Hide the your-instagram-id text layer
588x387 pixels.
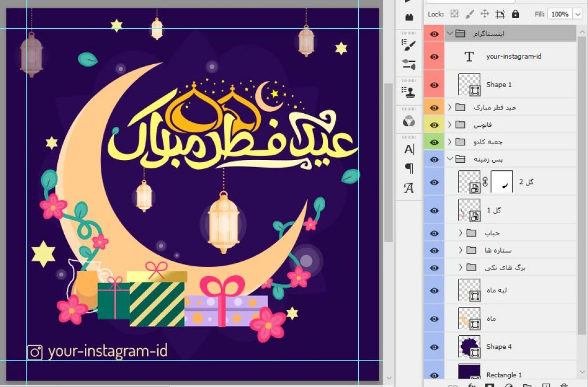(x=434, y=57)
